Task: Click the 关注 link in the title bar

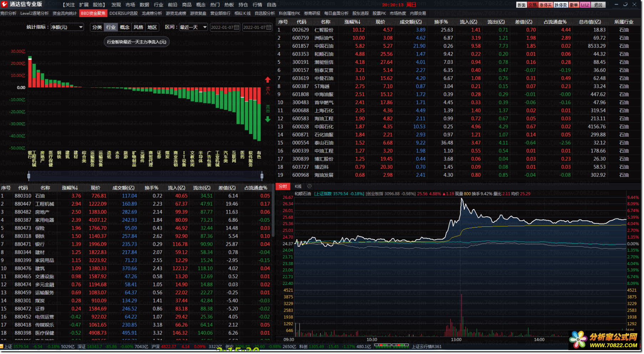Action: pos(70,5)
